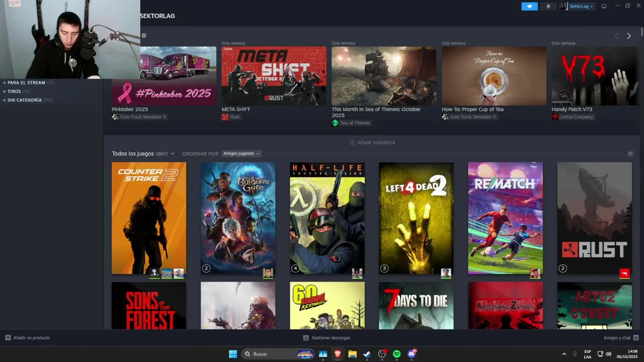
Task: Expand the PARA EL STREAM collection
Action: pos(29,82)
